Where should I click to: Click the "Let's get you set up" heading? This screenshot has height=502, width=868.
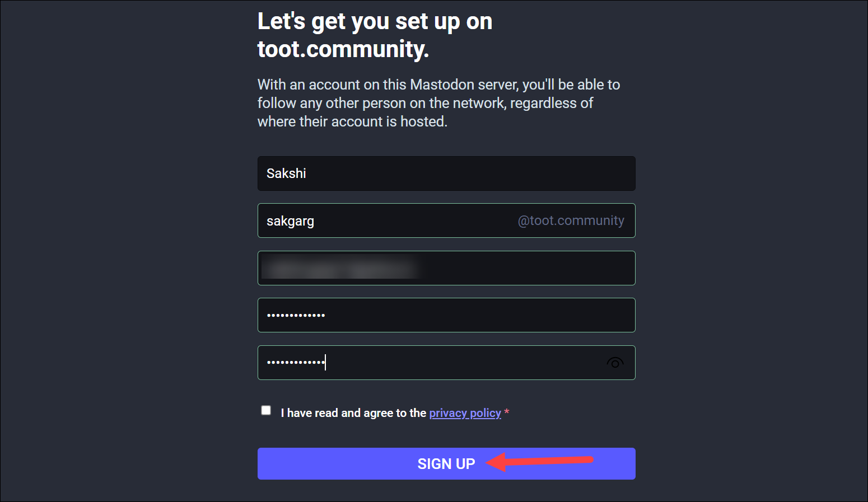coord(375,21)
